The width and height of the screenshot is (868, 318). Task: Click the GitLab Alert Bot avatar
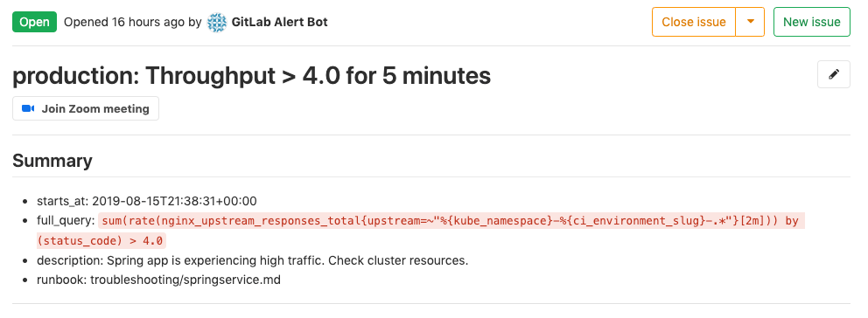click(x=217, y=22)
